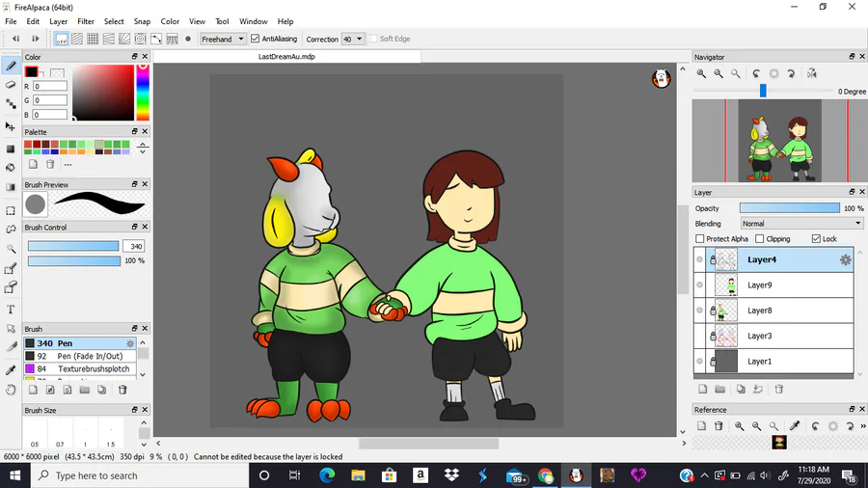Image resolution: width=868 pixels, height=488 pixels.
Task: Turn snap off with the Off icon
Action: pos(61,39)
